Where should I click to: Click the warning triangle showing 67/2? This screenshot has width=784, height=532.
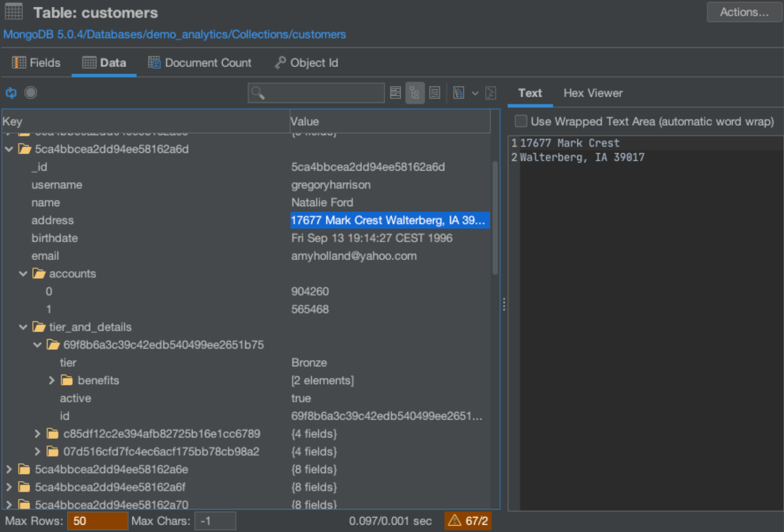(467, 519)
